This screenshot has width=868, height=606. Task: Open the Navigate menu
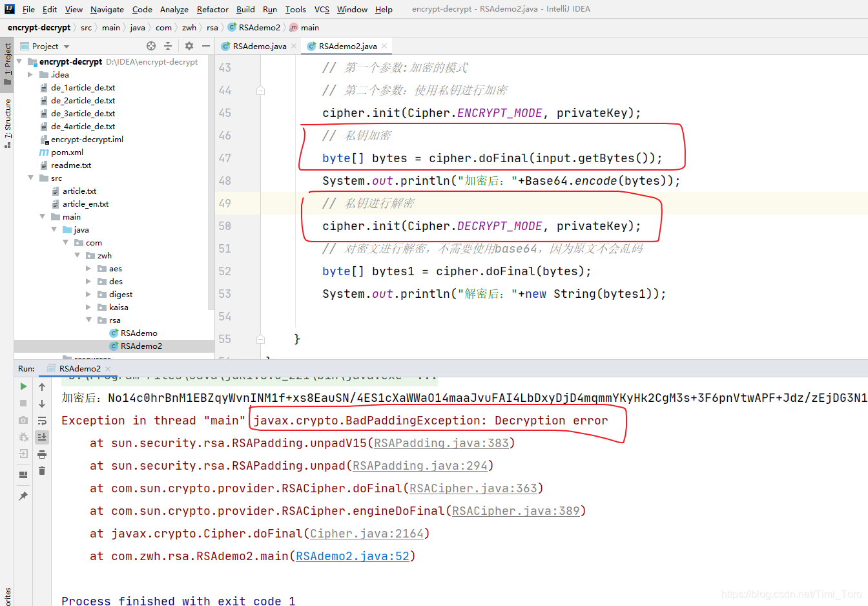[107, 9]
